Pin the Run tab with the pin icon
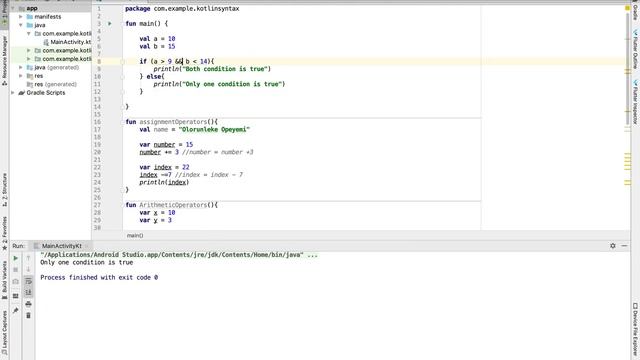 (16, 311)
